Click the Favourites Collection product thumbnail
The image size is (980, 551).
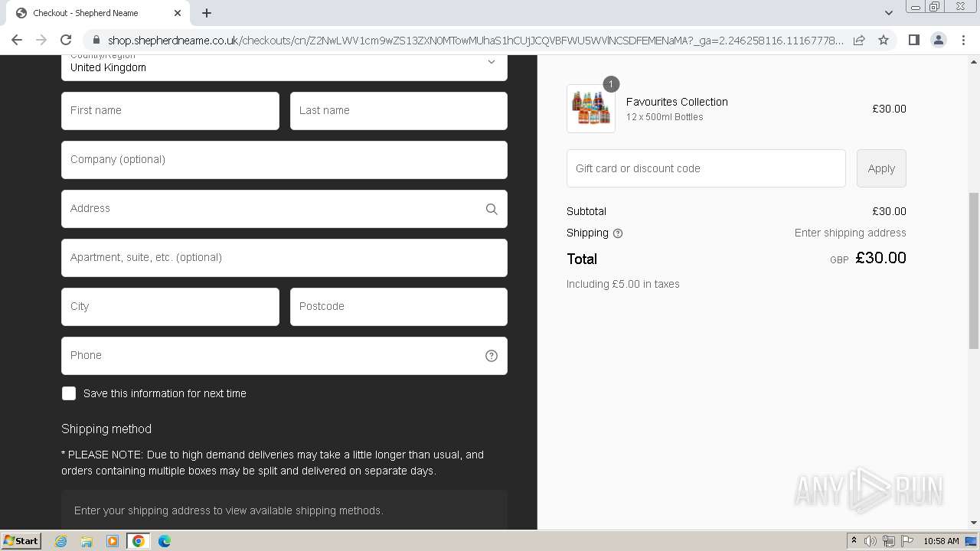[x=591, y=109]
